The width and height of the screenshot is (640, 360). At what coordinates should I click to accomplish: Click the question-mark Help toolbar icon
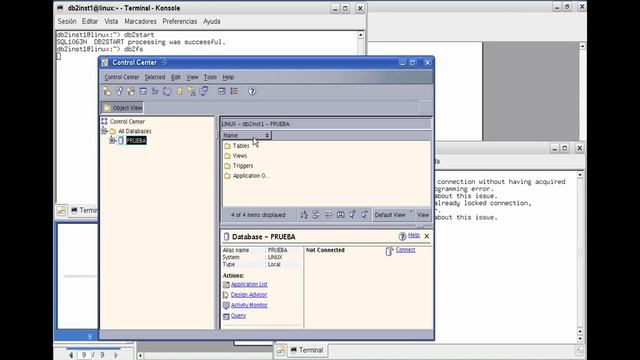(x=252, y=91)
